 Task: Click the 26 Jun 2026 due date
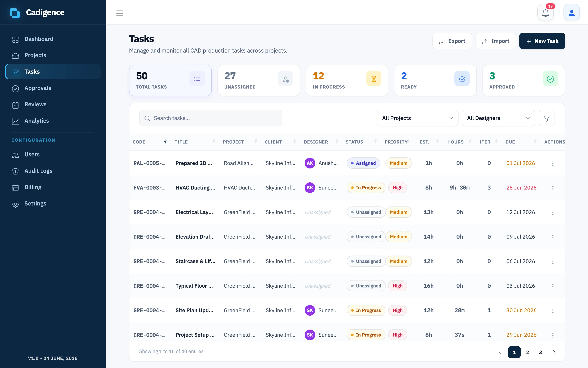521,188
